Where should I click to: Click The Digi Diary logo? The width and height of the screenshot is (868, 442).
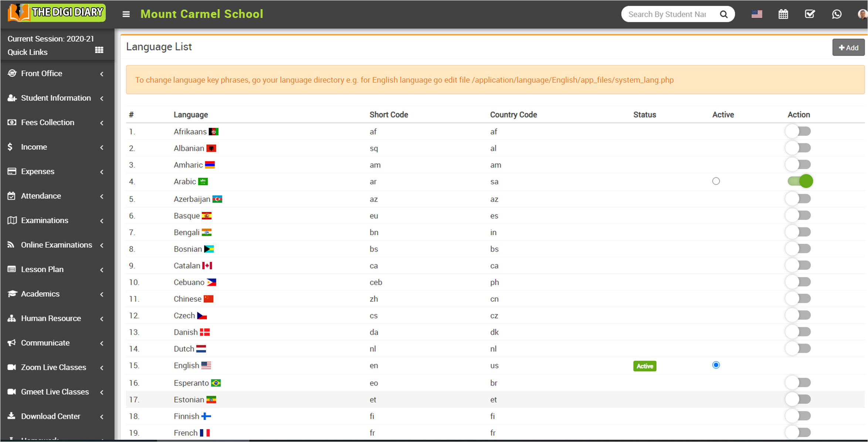[57, 13]
